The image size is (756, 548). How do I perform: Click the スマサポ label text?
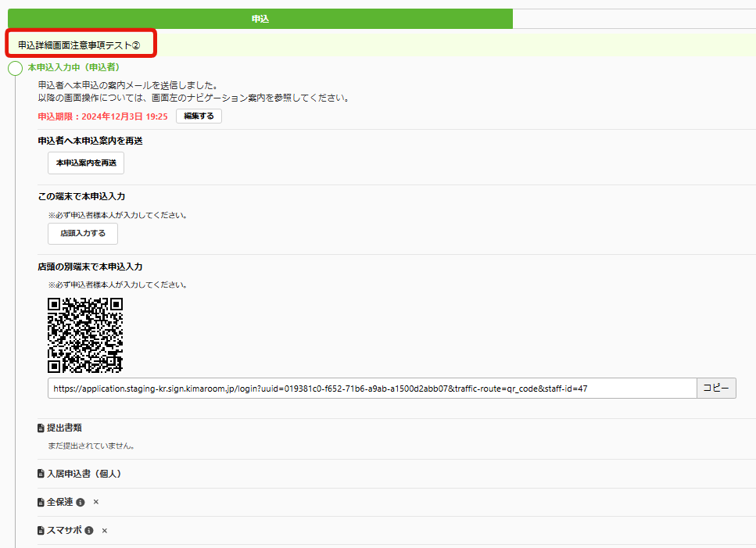(x=64, y=530)
